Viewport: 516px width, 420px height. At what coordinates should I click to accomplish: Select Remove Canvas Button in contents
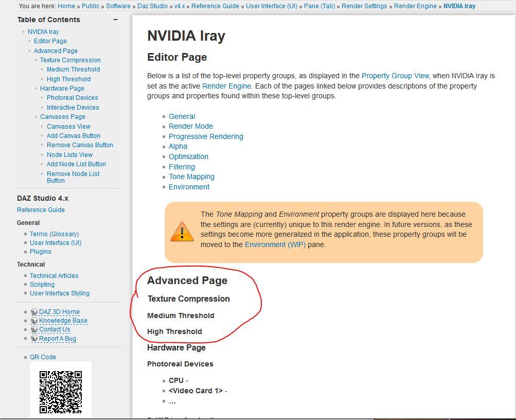tap(80, 145)
